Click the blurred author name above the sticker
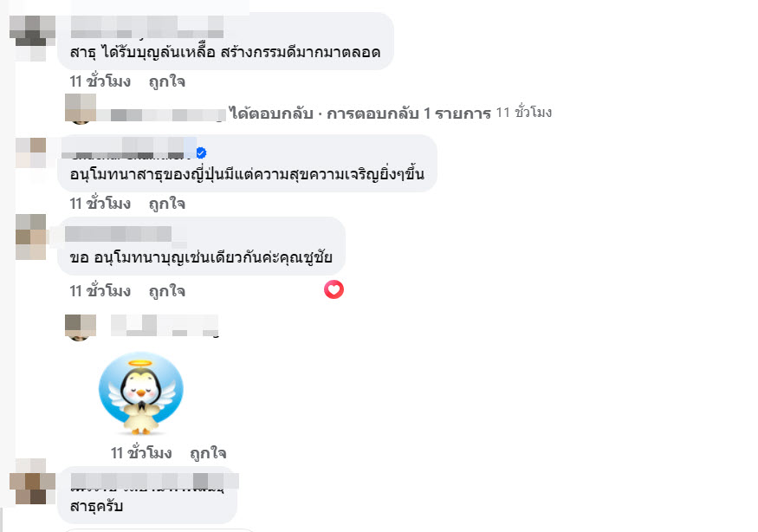The width and height of the screenshot is (758, 532). tap(165, 326)
